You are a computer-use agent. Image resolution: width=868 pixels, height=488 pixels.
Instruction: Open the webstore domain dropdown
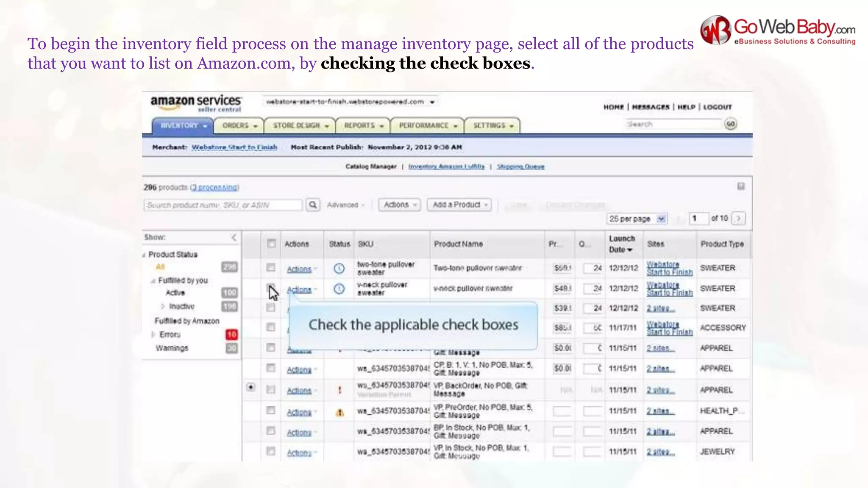(350, 102)
